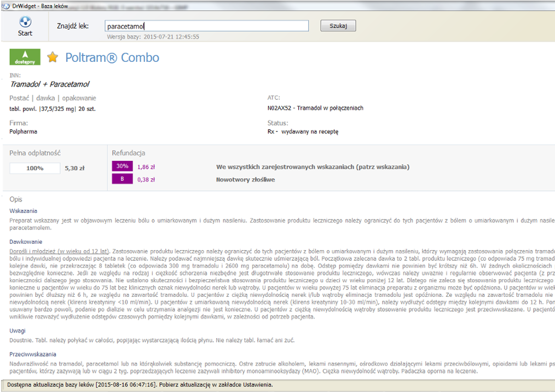
Task: Toggle the favorite star for Poltram Combo
Action: 53,57
